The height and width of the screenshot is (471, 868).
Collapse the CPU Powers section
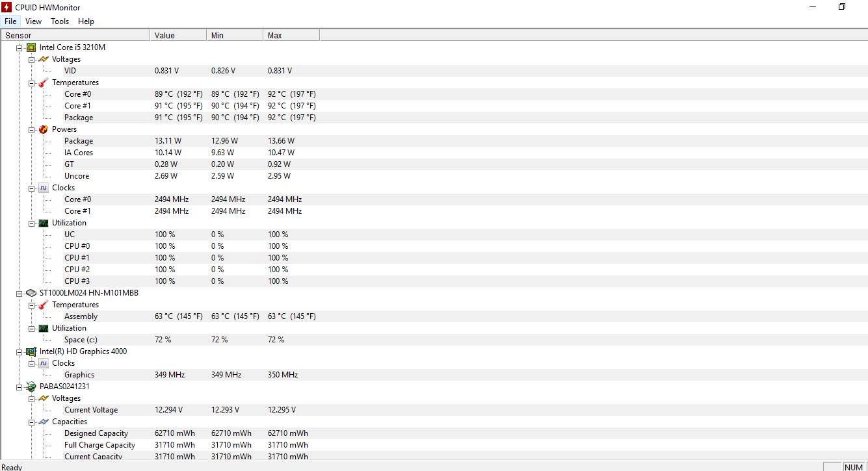coord(32,129)
